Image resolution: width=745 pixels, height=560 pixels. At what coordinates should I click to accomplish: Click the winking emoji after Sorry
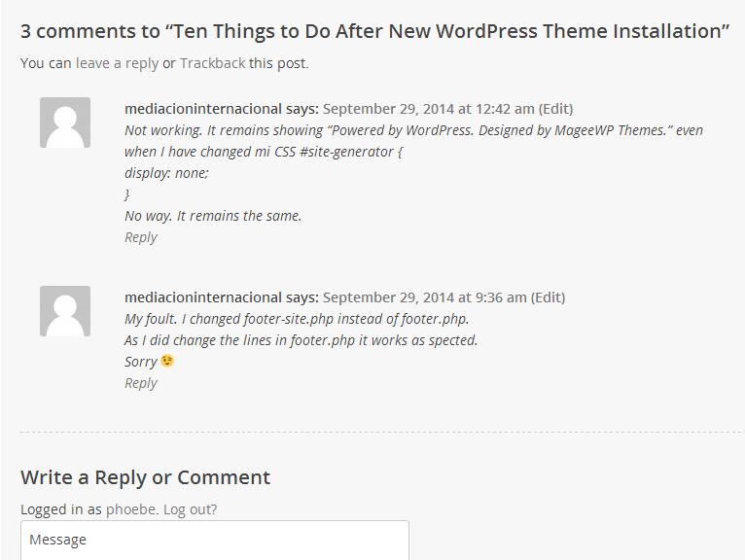(x=167, y=361)
